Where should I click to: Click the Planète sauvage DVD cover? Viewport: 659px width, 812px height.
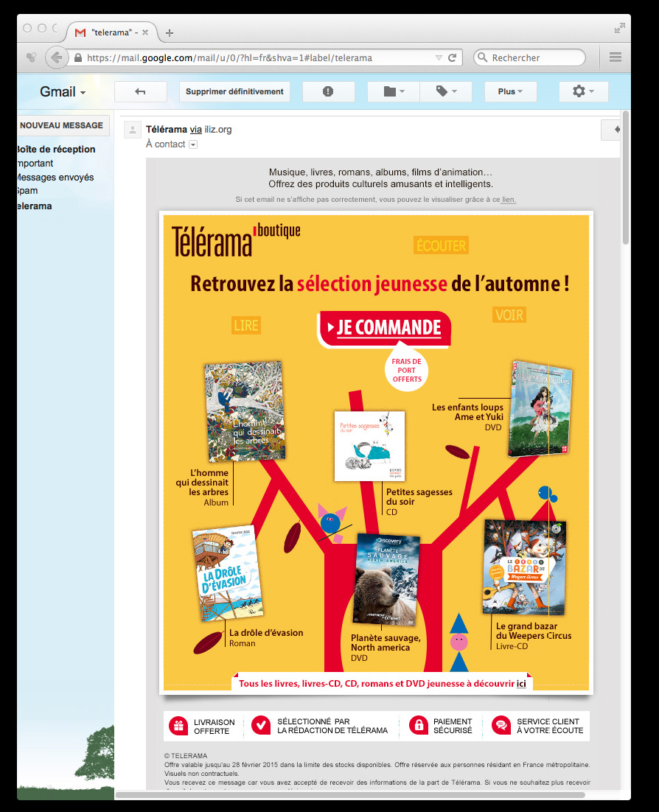coord(387,579)
